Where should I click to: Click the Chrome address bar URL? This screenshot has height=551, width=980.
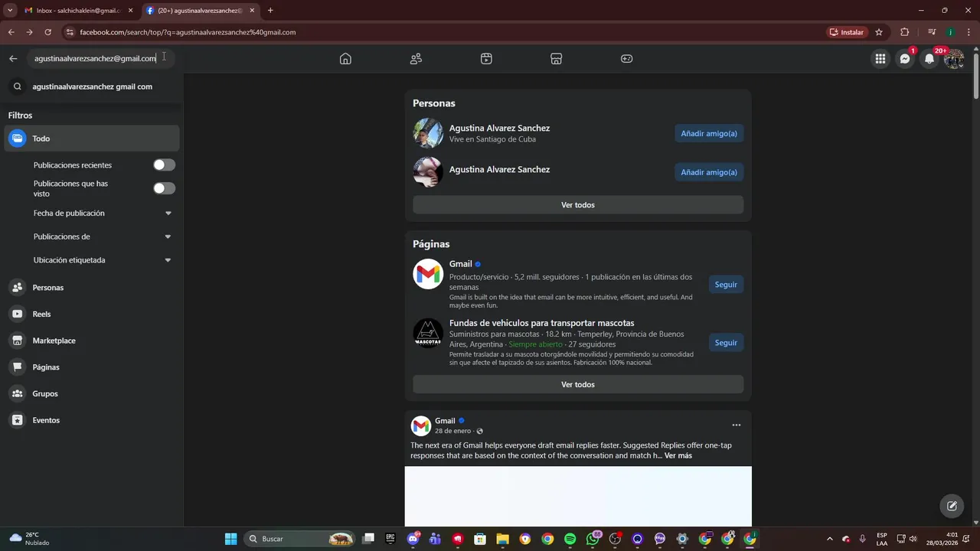(188, 32)
